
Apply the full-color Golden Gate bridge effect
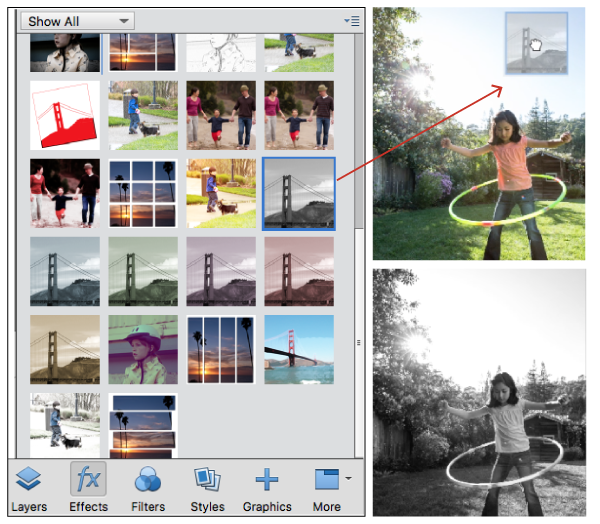(299, 349)
